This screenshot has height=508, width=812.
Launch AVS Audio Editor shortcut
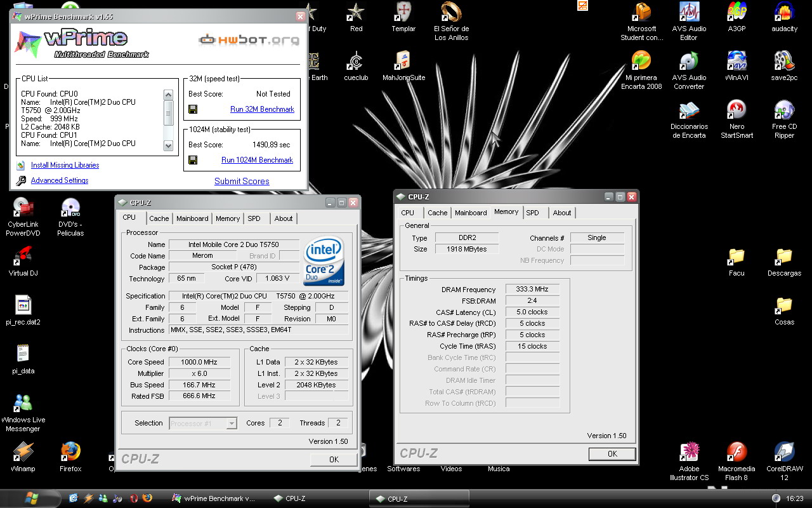point(689,22)
